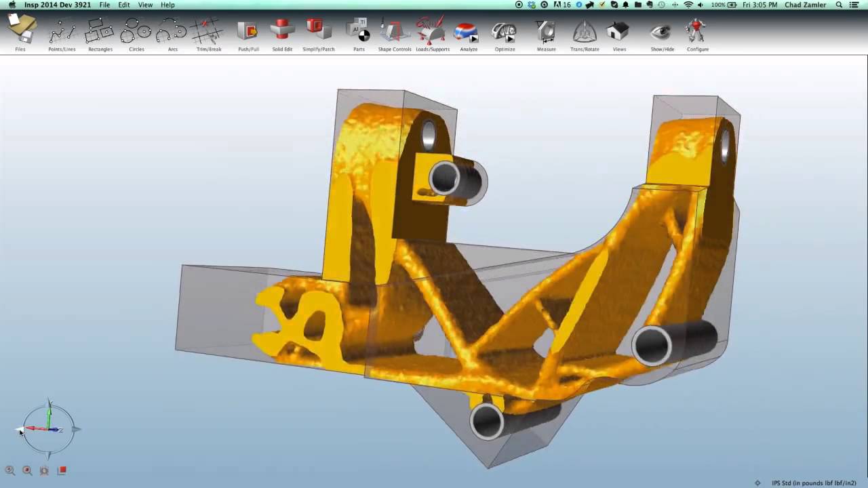
Task: Open the IPS Std units selector in status bar
Action: (x=814, y=483)
